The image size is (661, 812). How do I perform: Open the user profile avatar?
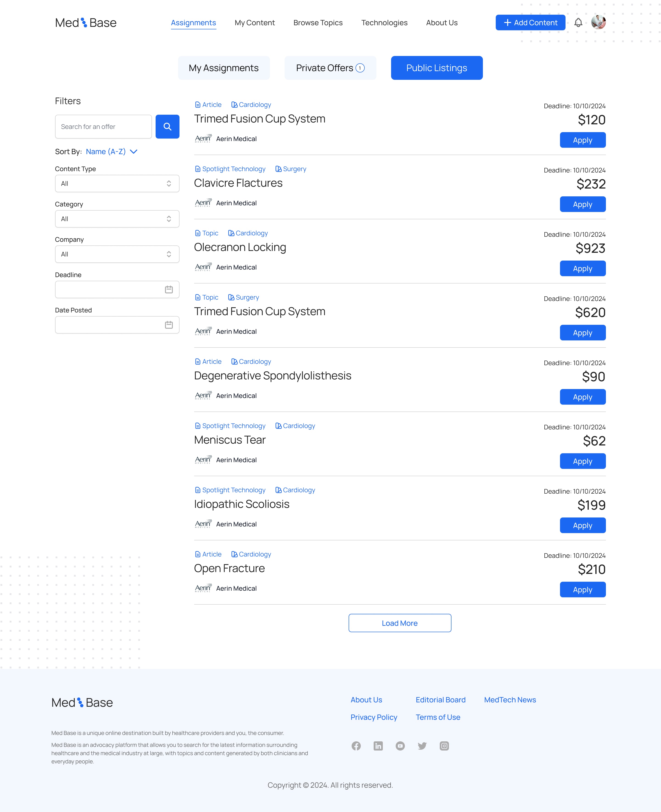pyautogui.click(x=598, y=22)
